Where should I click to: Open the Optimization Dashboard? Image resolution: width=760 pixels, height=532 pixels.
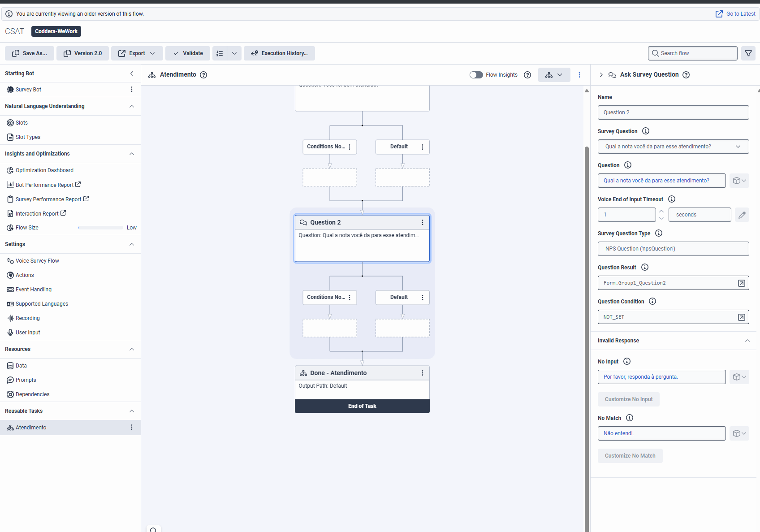coord(44,170)
